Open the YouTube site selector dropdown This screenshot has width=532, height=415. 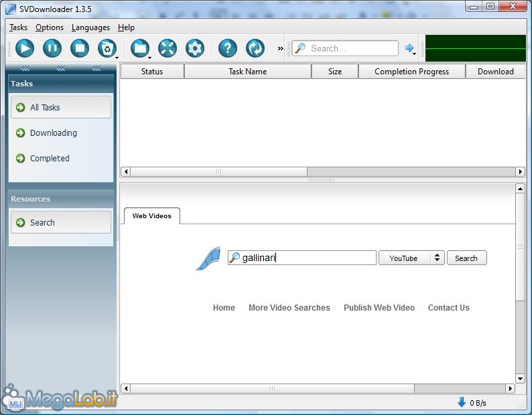click(x=411, y=258)
